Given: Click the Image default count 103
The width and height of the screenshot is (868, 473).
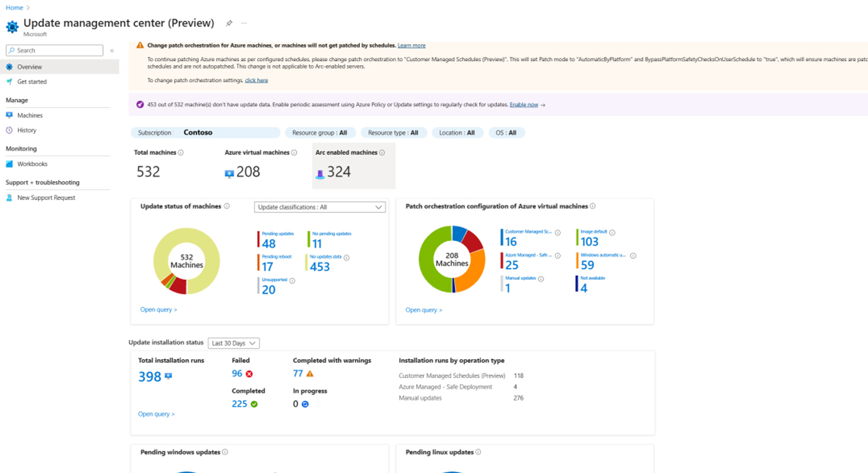Looking at the screenshot, I should tap(589, 242).
